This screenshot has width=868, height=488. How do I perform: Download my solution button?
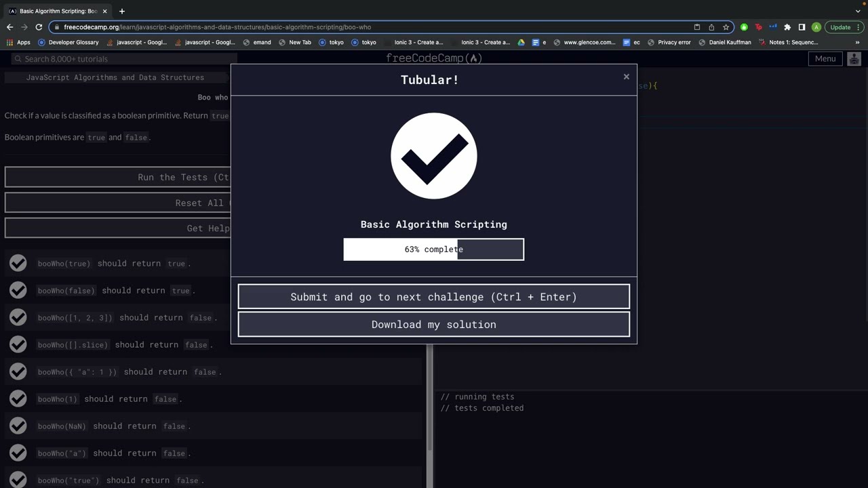click(434, 325)
